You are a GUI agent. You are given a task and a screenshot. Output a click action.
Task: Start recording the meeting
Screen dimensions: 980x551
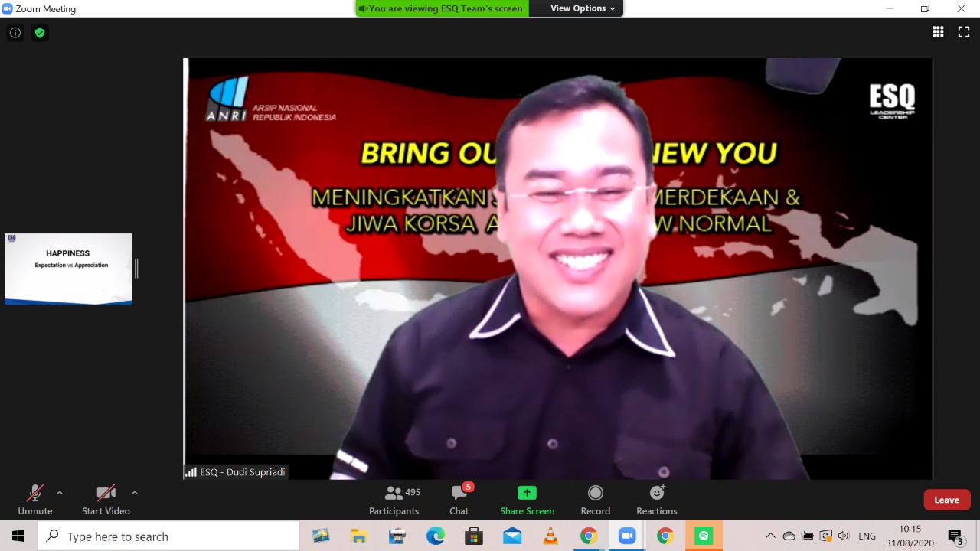click(x=596, y=500)
